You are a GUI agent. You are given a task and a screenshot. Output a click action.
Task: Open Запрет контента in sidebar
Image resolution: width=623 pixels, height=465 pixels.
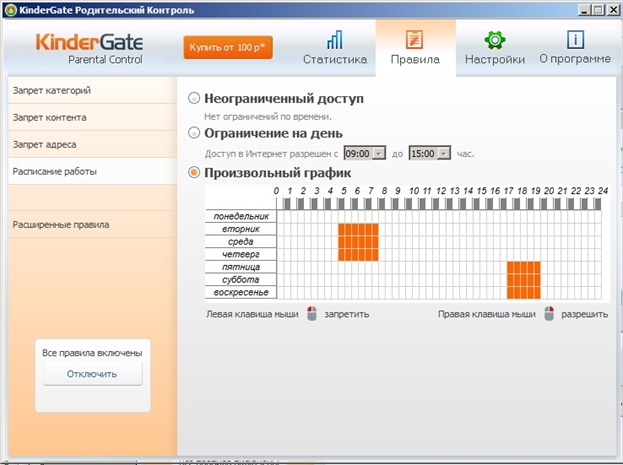[x=92, y=117]
